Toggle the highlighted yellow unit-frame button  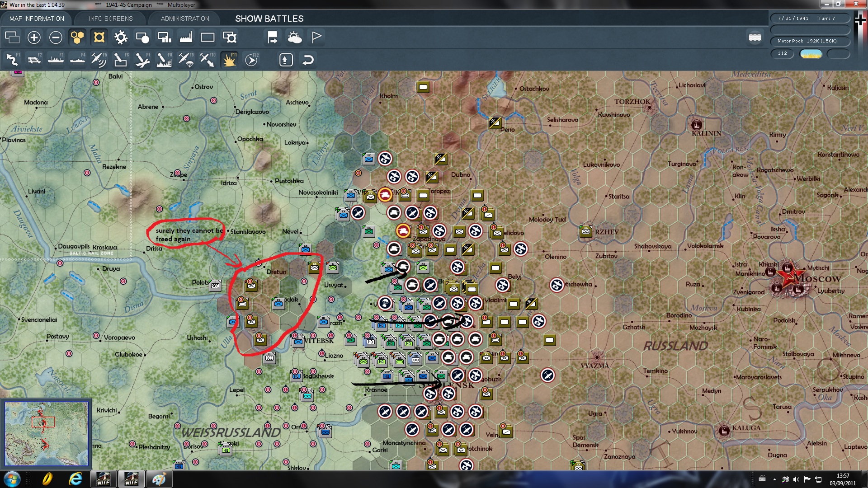tap(99, 37)
